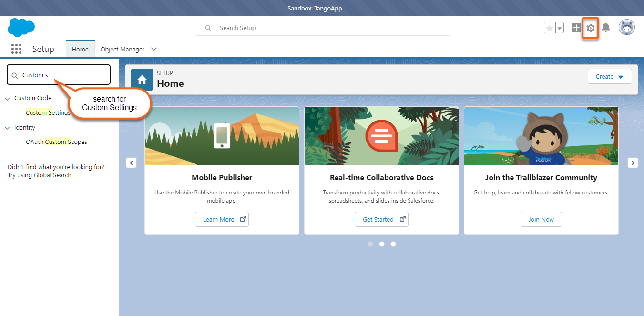The width and height of the screenshot is (644, 316).
Task: Open the Create dropdown menu
Action: [x=610, y=76]
